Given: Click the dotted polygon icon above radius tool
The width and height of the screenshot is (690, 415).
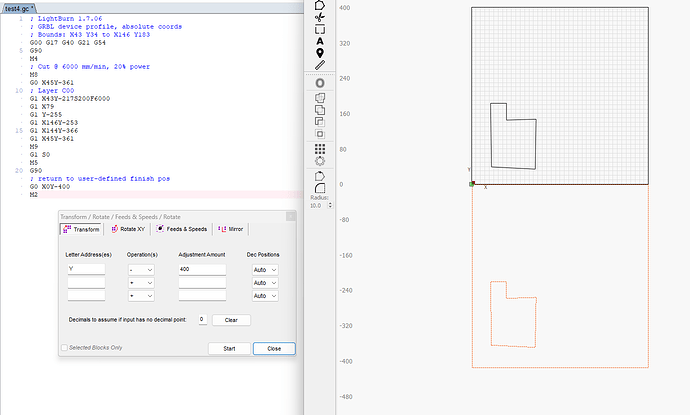Looking at the screenshot, I should pyautogui.click(x=320, y=176).
